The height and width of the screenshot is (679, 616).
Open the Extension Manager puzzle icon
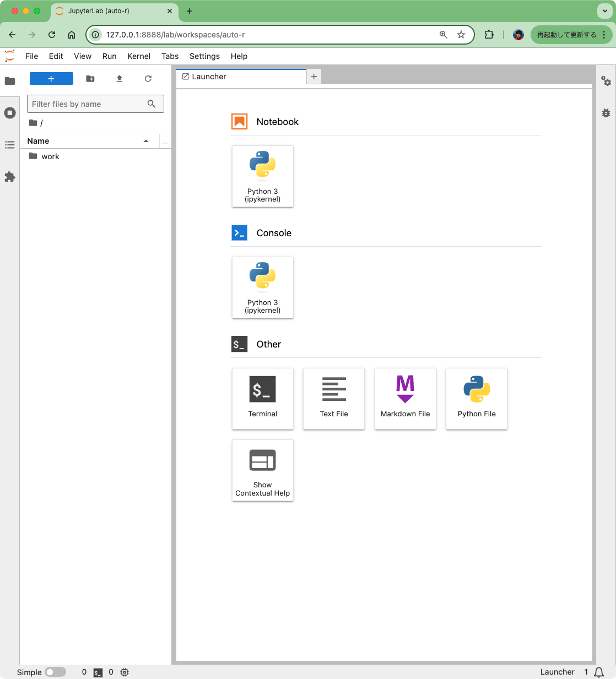point(10,177)
